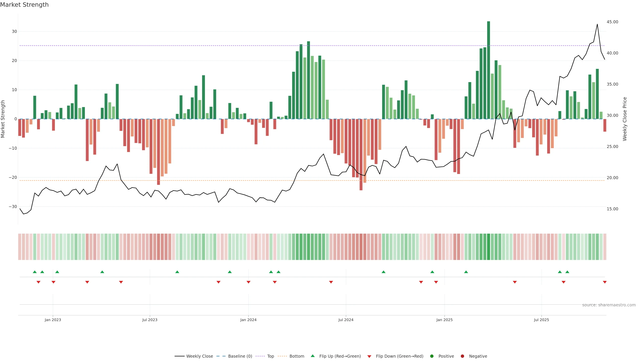
Task: Click the Bottom legend line swatch
Action: coord(282,356)
